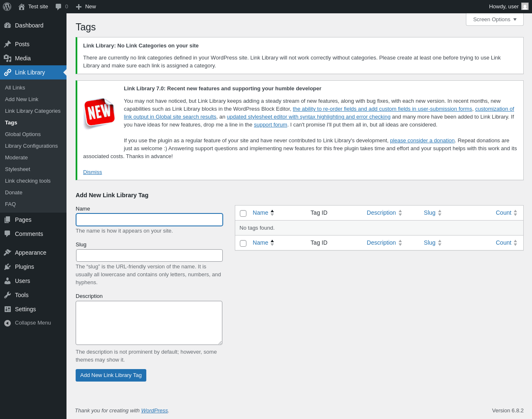Toggle select-all checkbox in table footer
The height and width of the screenshot is (419, 532).
pyautogui.click(x=243, y=243)
